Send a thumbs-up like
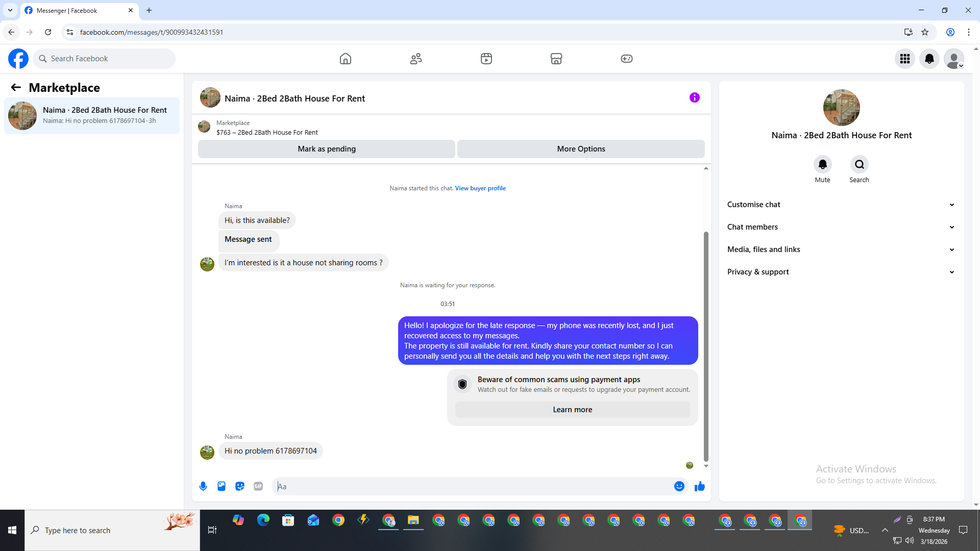The width and height of the screenshot is (980, 551). [699, 486]
